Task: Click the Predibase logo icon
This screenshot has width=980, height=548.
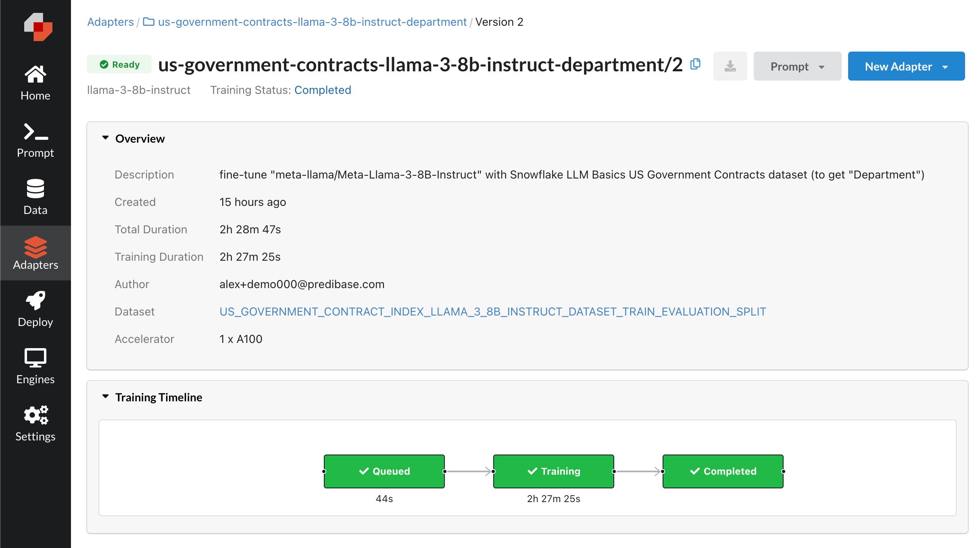Action: (38, 27)
